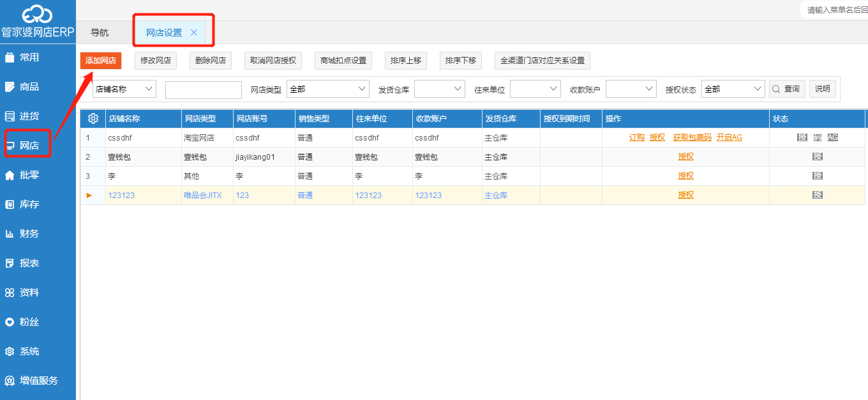This screenshot has width=868, height=400.
Task: Open the 资料 sidebar menu icon
Action: pyautogui.click(x=10, y=293)
